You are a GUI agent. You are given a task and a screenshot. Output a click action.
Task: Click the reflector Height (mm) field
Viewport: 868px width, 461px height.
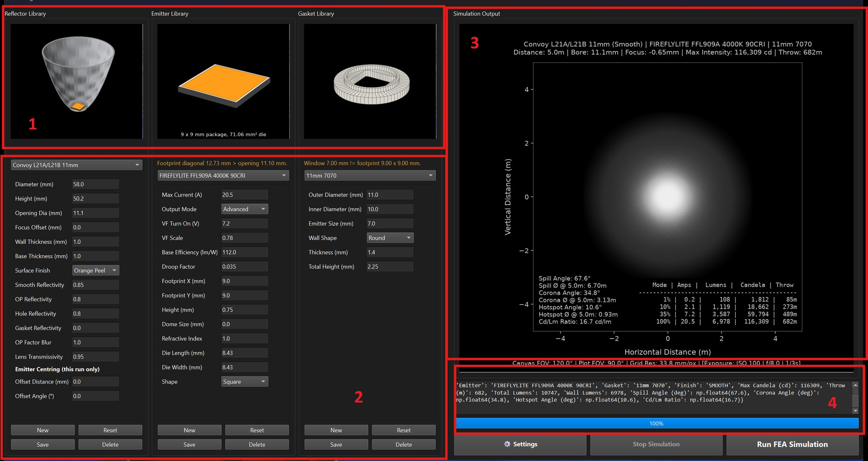pyautogui.click(x=96, y=199)
